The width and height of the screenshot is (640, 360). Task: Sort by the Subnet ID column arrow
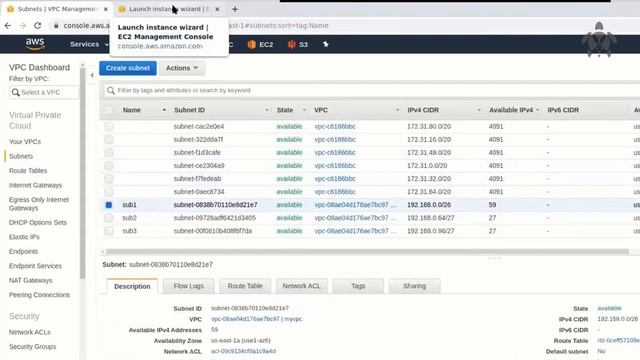(x=267, y=110)
